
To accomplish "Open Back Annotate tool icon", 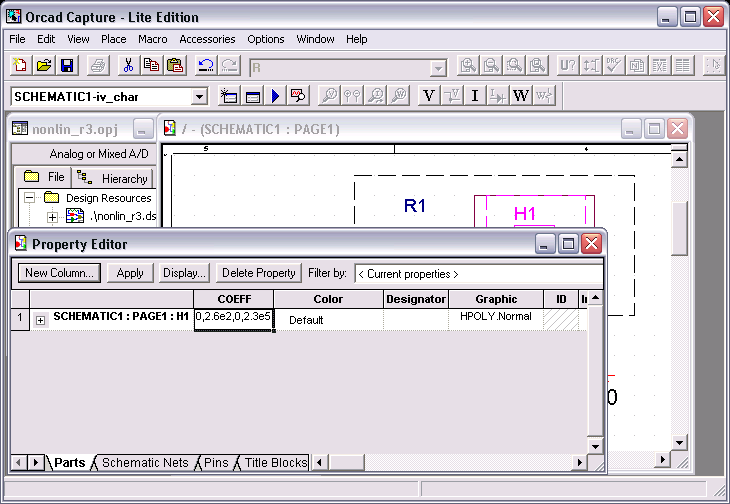I will [591, 66].
